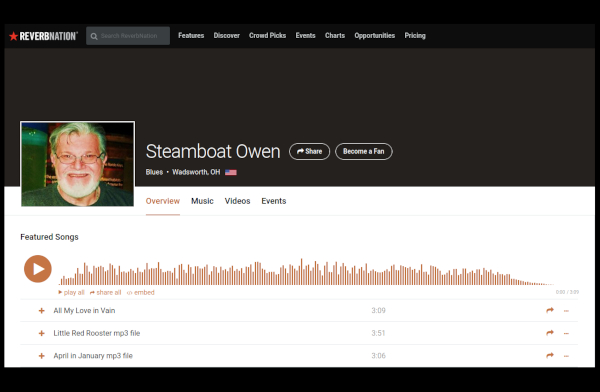Open more options for All My Love in Vain
The image size is (600, 392).
click(566, 311)
